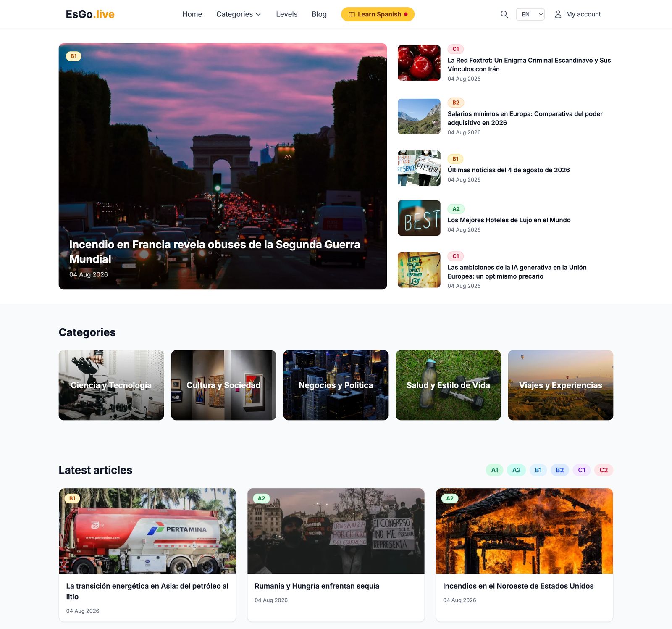Click the A2 badge above Mejores Hoteles
The width and height of the screenshot is (672, 629).
click(456, 209)
